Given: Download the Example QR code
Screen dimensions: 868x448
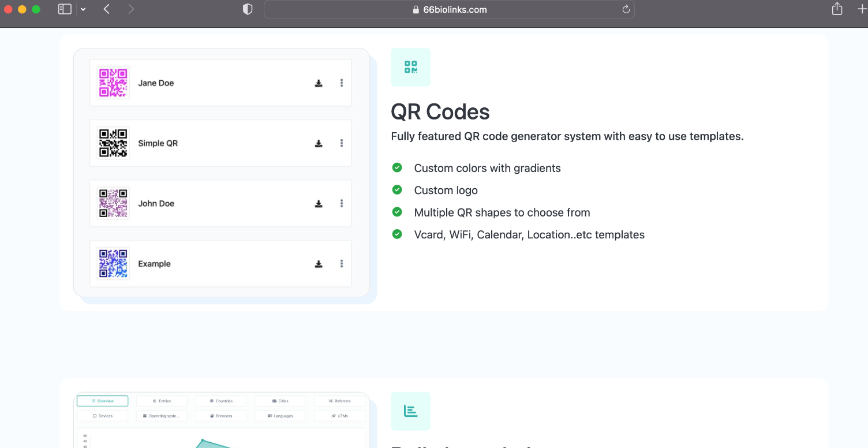Looking at the screenshot, I should coord(319,264).
